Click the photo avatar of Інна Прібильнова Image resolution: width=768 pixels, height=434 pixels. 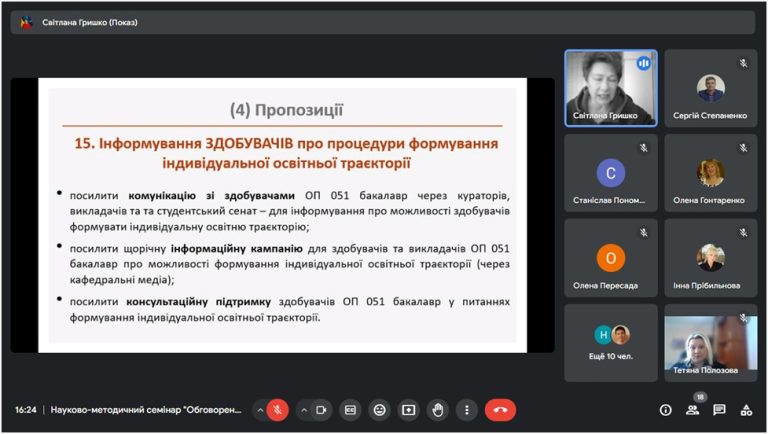pyautogui.click(x=711, y=258)
